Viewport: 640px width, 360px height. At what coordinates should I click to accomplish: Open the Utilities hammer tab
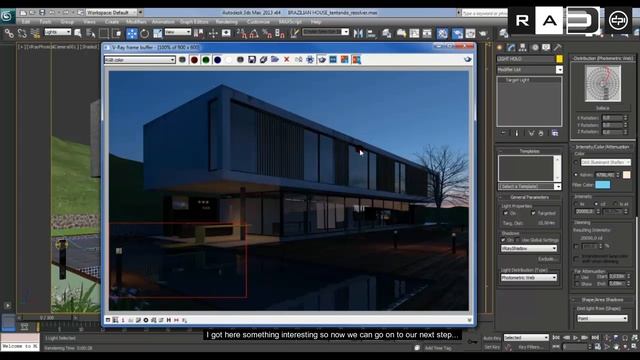coord(558,48)
